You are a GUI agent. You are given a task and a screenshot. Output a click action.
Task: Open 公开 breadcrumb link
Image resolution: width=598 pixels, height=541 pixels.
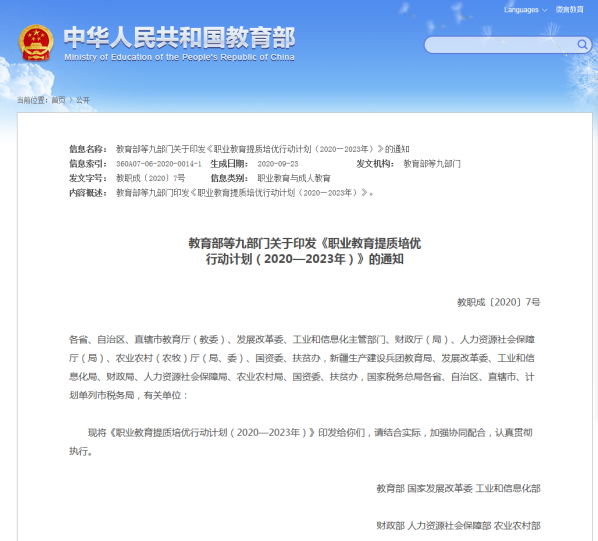(x=83, y=100)
